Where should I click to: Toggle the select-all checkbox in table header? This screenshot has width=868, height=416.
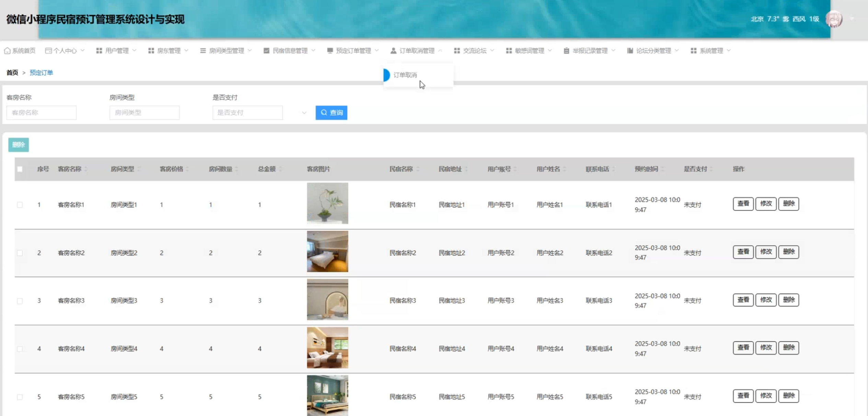pyautogui.click(x=20, y=169)
